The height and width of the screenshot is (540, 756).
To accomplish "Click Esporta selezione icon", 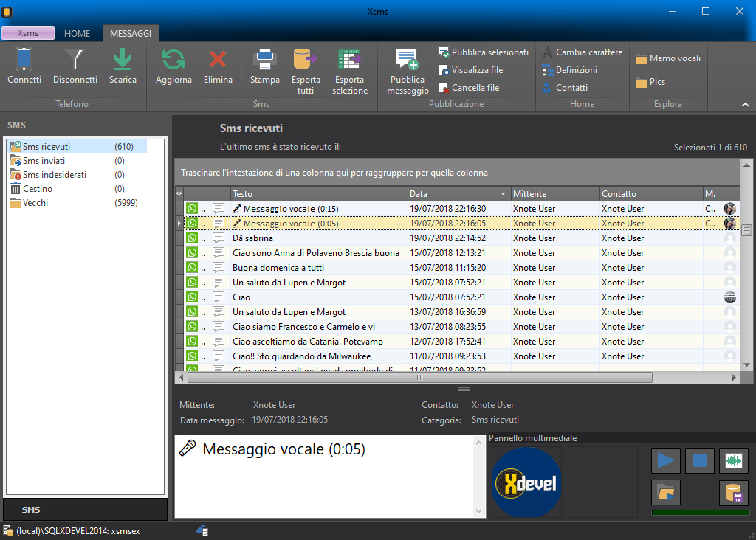I will [349, 60].
